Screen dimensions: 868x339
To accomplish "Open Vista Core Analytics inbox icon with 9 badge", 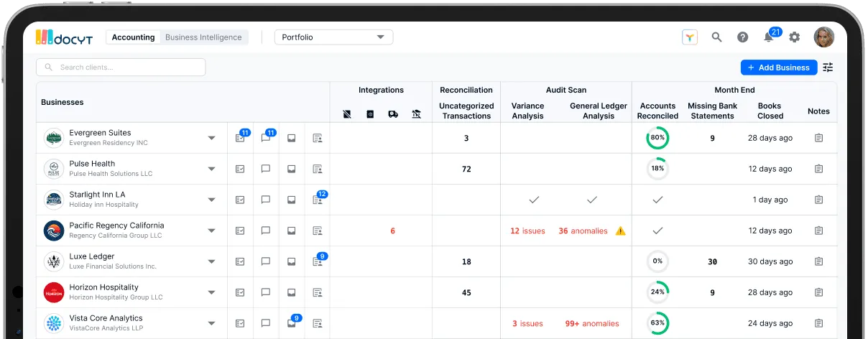I will [293, 322].
